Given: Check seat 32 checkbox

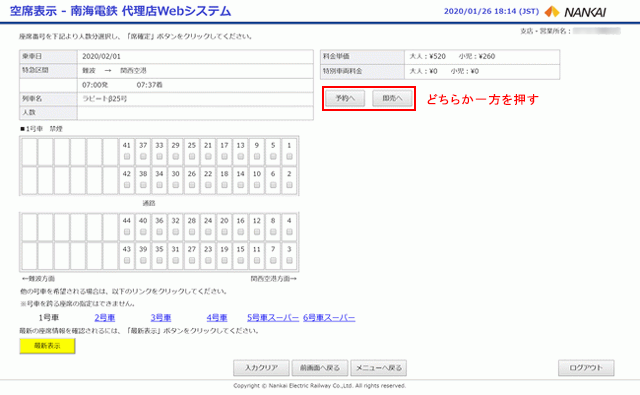Looking at the screenshot, I should coord(176,232).
